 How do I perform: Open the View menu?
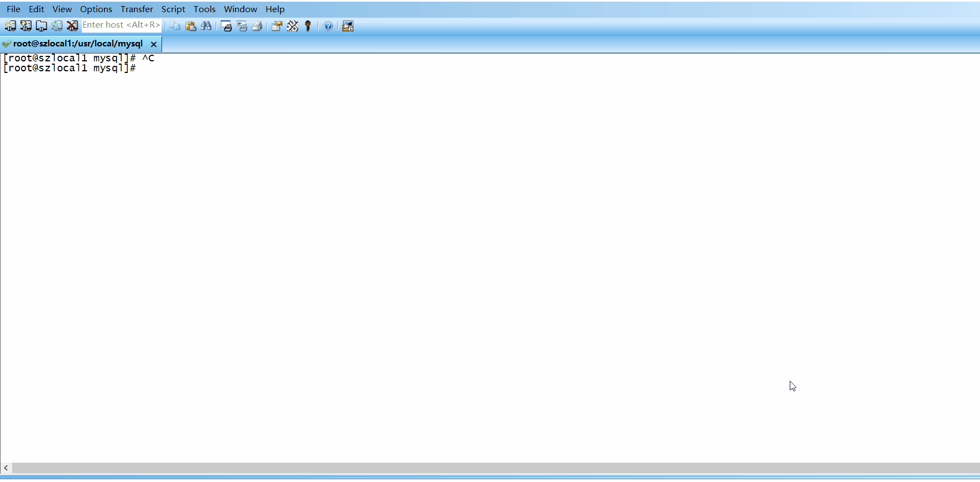coord(62,9)
